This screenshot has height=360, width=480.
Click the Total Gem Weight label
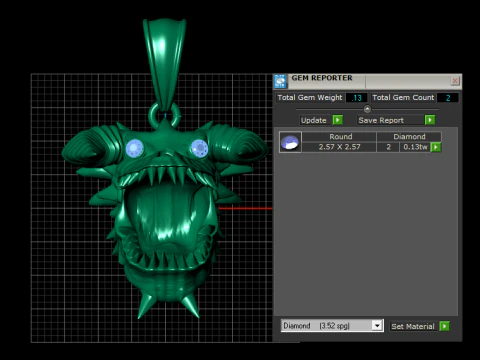coord(310,98)
